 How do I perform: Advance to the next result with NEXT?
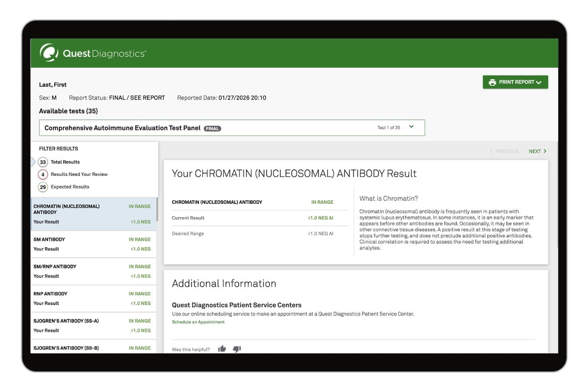pyautogui.click(x=538, y=151)
